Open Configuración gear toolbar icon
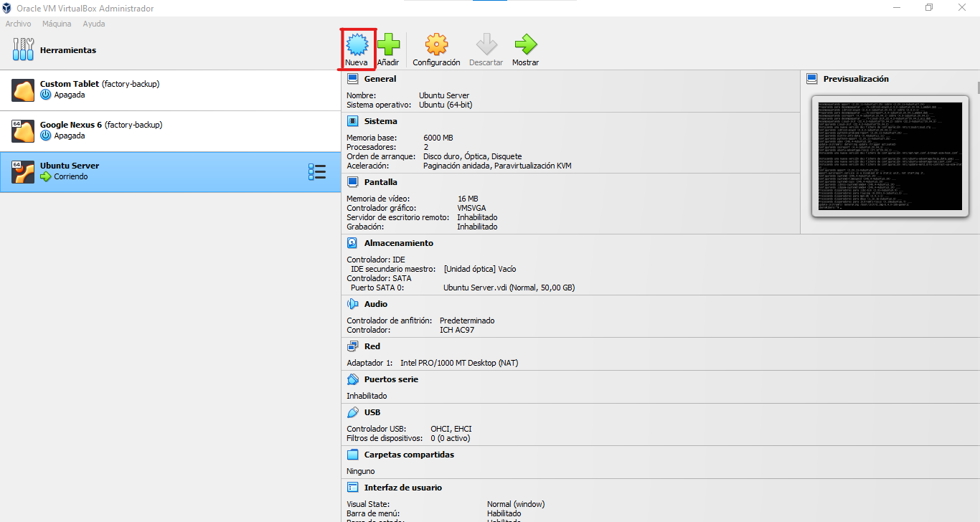The height and width of the screenshot is (522, 980). click(x=436, y=45)
